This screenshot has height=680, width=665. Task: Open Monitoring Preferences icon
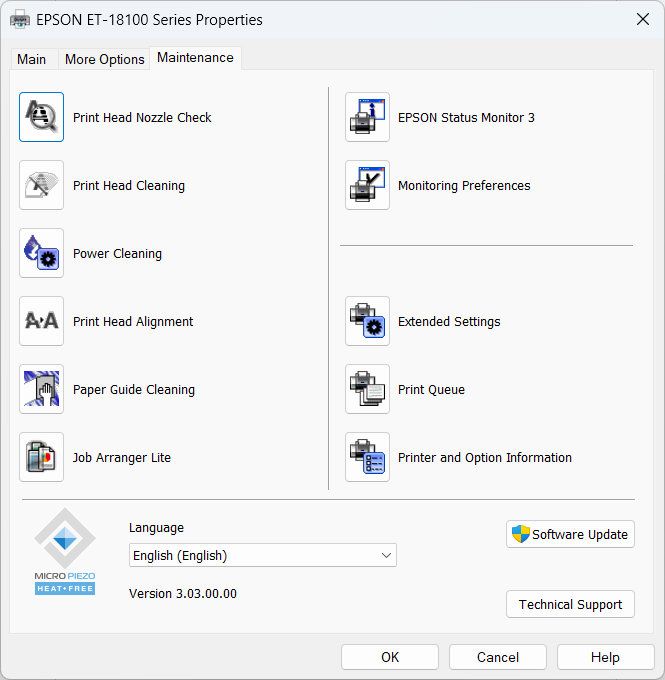367,185
